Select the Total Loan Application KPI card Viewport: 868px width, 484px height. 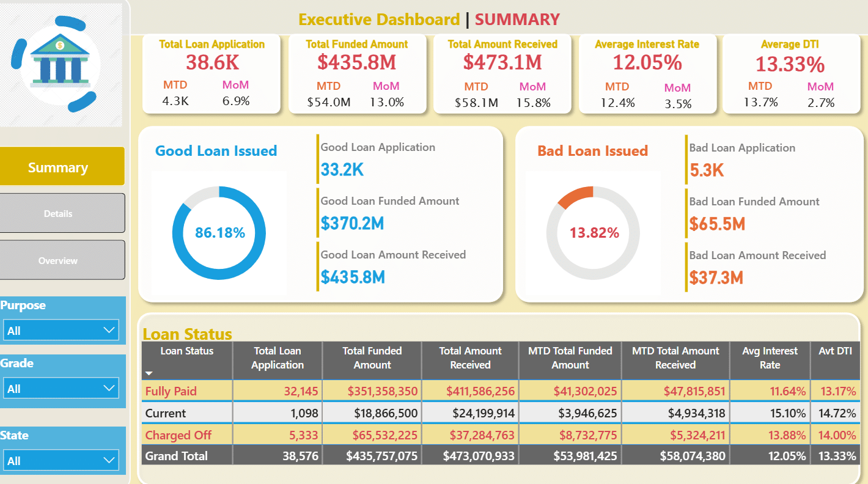point(211,74)
